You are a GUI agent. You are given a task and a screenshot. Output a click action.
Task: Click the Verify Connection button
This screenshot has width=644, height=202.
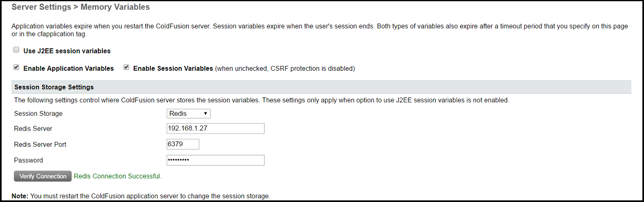43,176
